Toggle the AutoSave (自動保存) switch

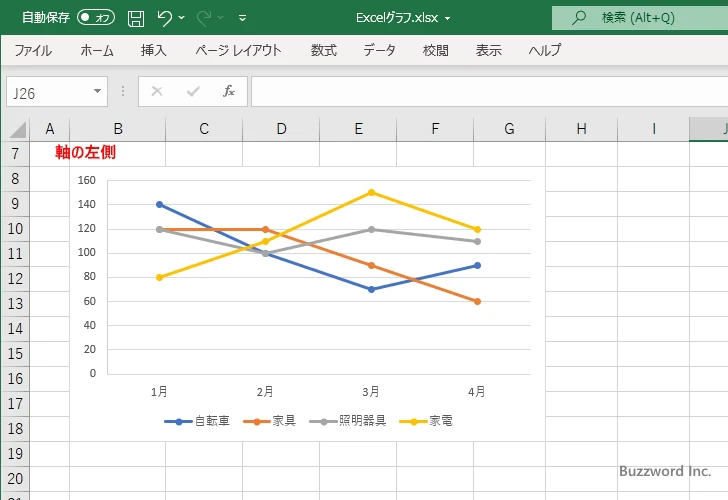pos(96,18)
